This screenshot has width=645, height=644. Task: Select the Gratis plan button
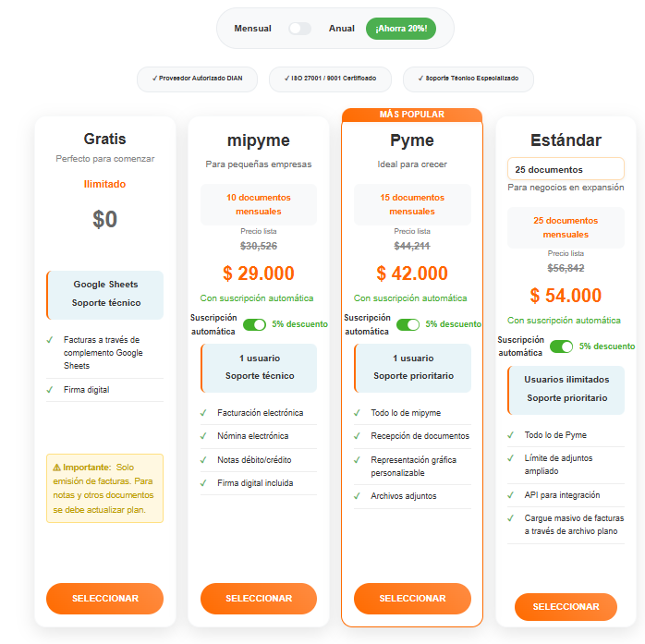[x=105, y=599]
